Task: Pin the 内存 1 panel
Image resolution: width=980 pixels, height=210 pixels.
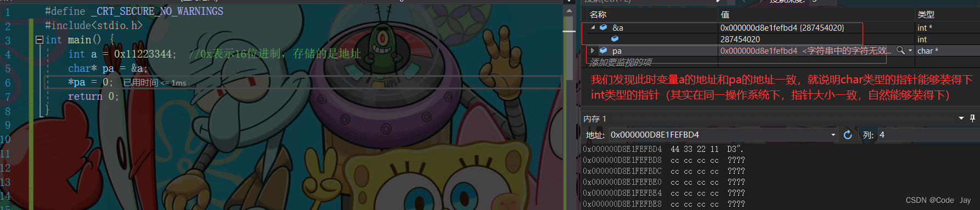Action: pos(972,118)
